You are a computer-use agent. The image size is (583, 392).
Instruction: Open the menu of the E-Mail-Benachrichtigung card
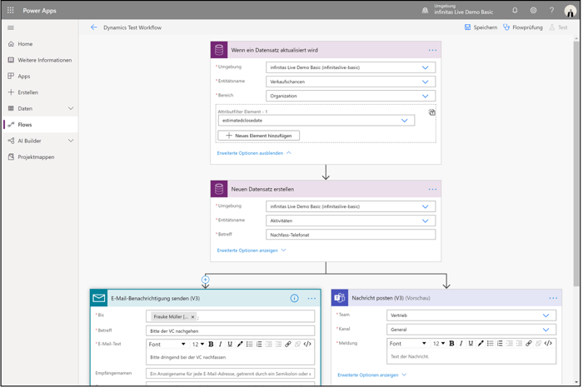311,299
